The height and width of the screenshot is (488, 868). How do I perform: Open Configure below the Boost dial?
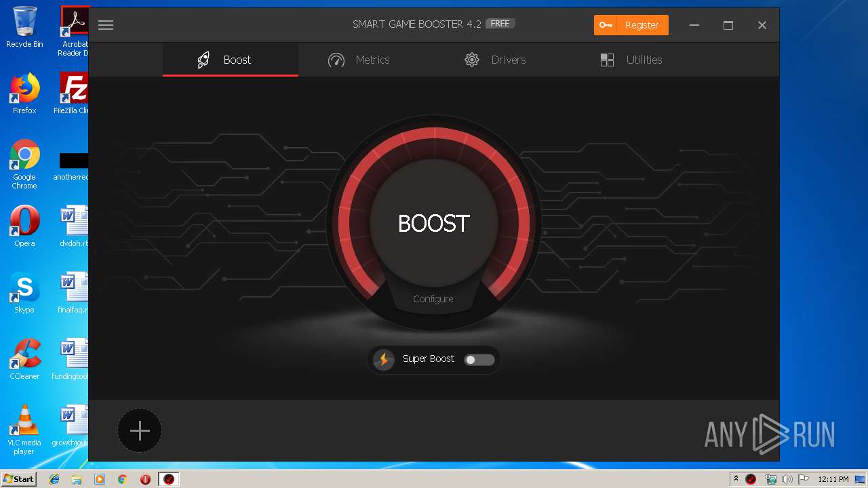[433, 299]
